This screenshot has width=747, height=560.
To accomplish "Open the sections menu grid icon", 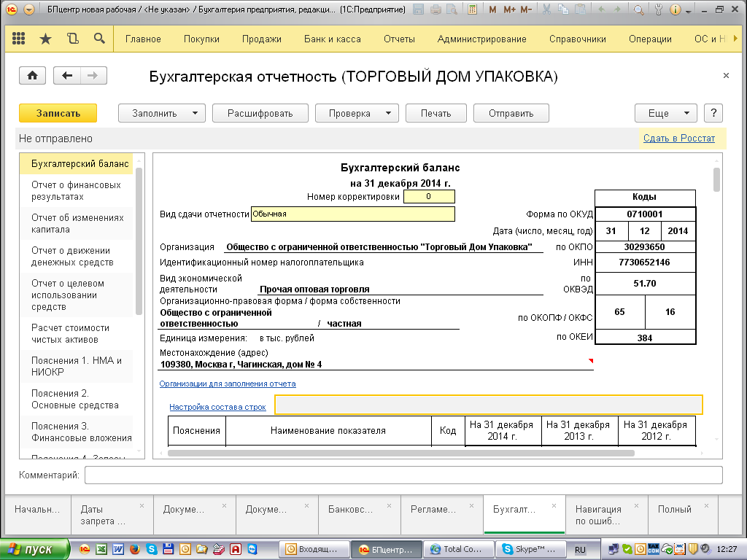I will click(19, 39).
